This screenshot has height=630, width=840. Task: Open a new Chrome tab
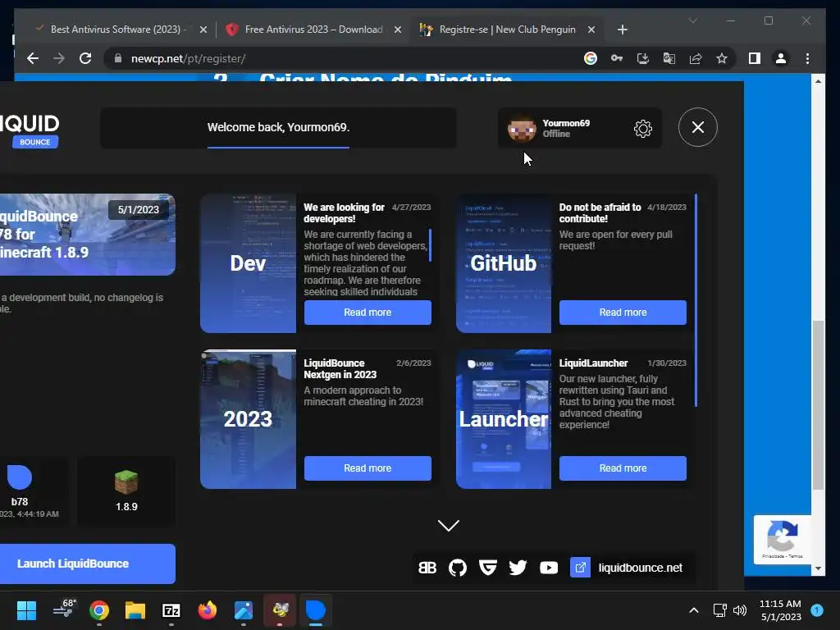coord(622,30)
